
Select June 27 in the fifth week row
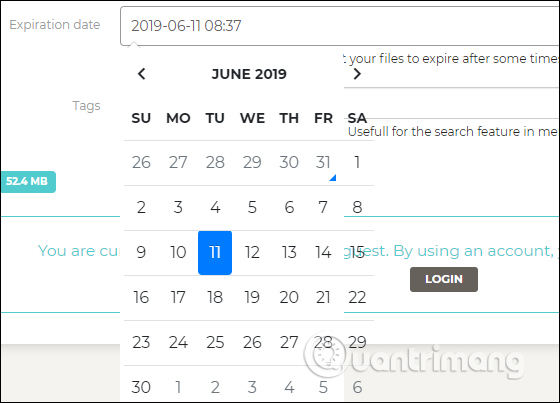pyautogui.click(x=289, y=343)
